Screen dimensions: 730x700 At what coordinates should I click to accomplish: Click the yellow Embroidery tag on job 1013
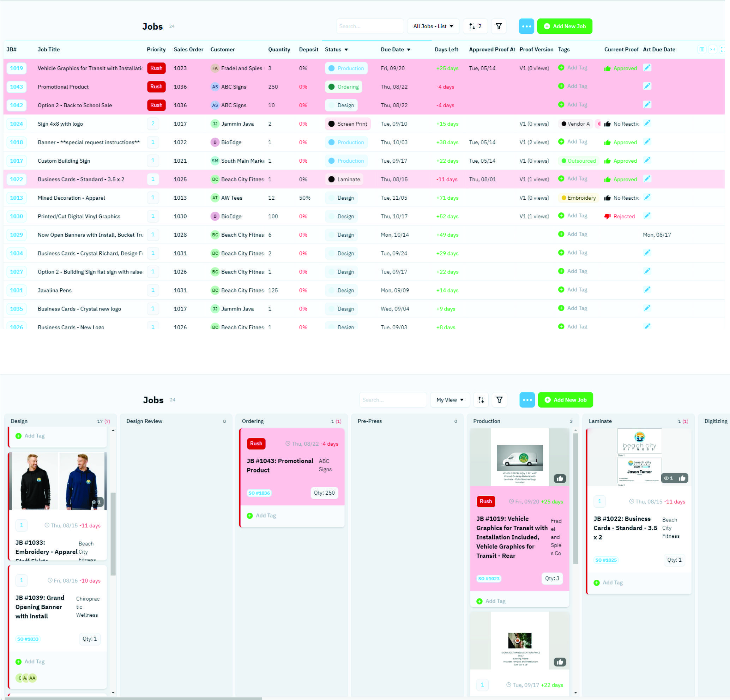(x=578, y=198)
